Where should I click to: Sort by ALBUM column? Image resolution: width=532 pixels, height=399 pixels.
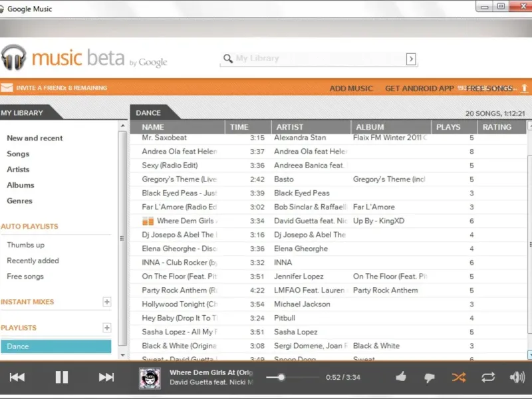point(391,127)
